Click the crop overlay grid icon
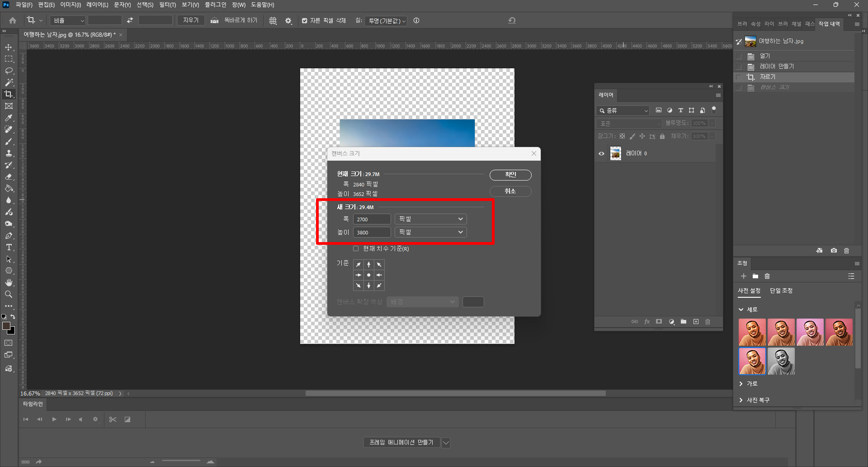 click(x=273, y=21)
